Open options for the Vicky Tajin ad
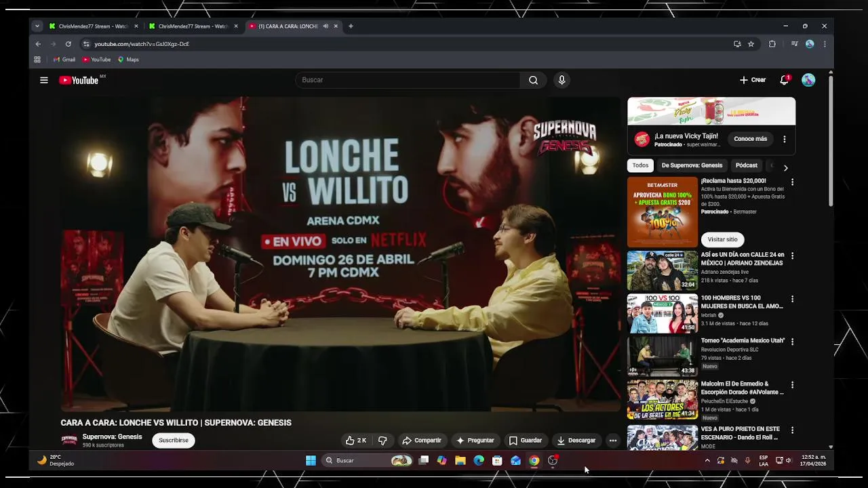Screen dimensions: 868x488 (785, 139)
